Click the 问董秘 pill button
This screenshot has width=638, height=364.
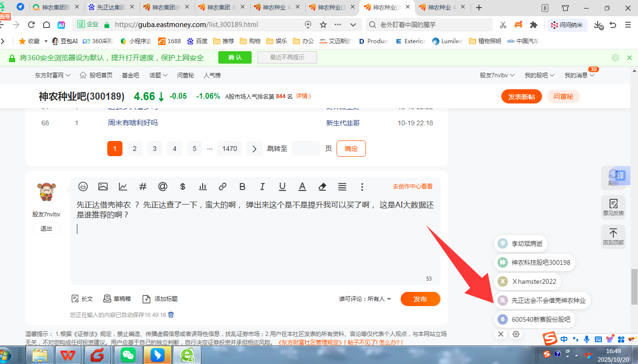click(x=563, y=96)
